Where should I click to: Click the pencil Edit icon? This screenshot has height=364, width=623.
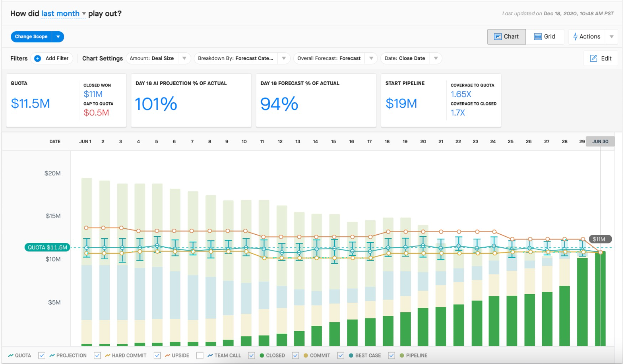tap(593, 58)
